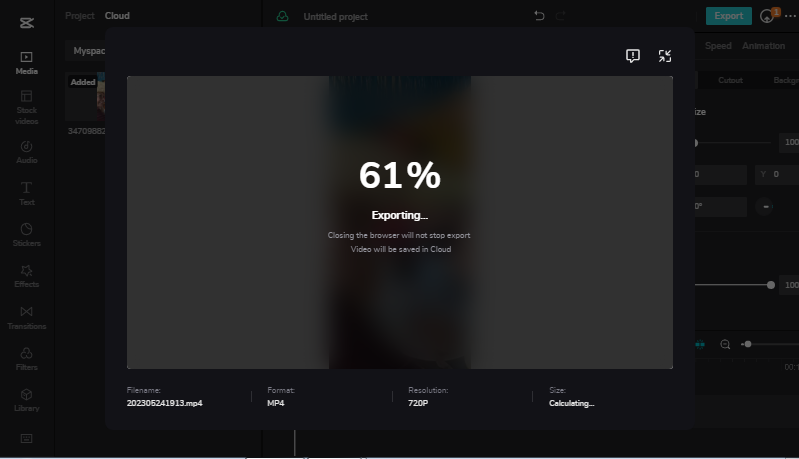Minimize the export dialog with shrink icon
799x459 pixels.
tap(665, 56)
